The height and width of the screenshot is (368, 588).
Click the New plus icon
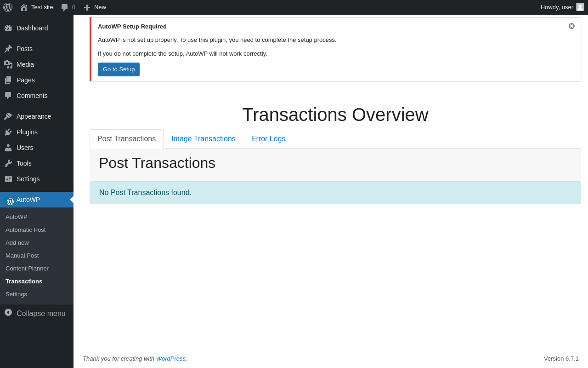click(x=87, y=7)
